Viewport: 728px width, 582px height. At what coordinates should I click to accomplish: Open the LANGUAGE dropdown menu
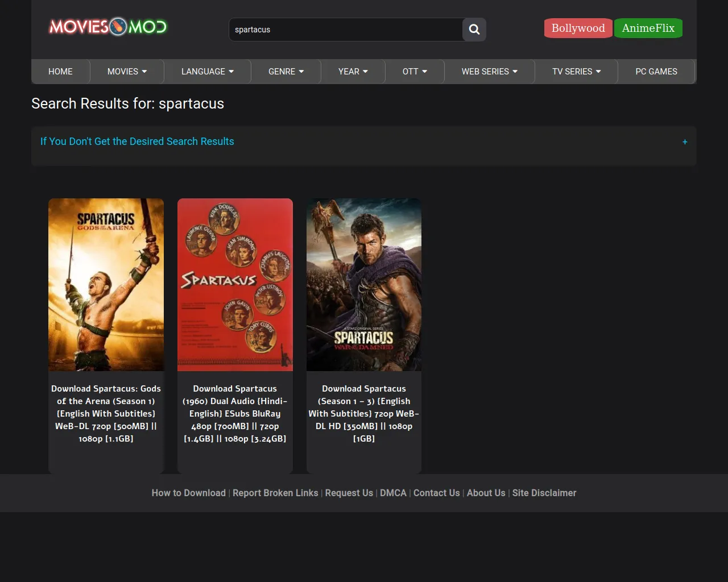pyautogui.click(x=208, y=72)
